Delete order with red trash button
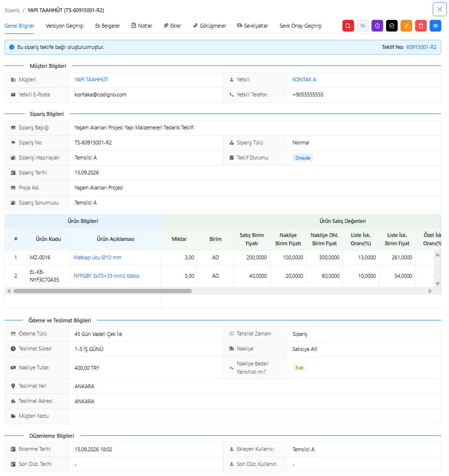 tap(421, 26)
